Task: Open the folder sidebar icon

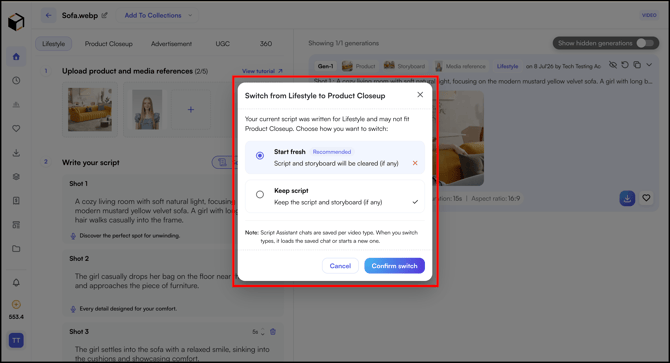Action: 16,249
